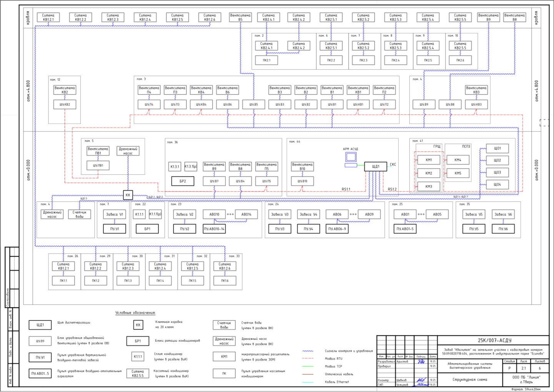The width and height of the screenshot is (554, 392).
Task: Click the ПК1.3 block in room 30
Action: pyautogui.click(x=128, y=281)
